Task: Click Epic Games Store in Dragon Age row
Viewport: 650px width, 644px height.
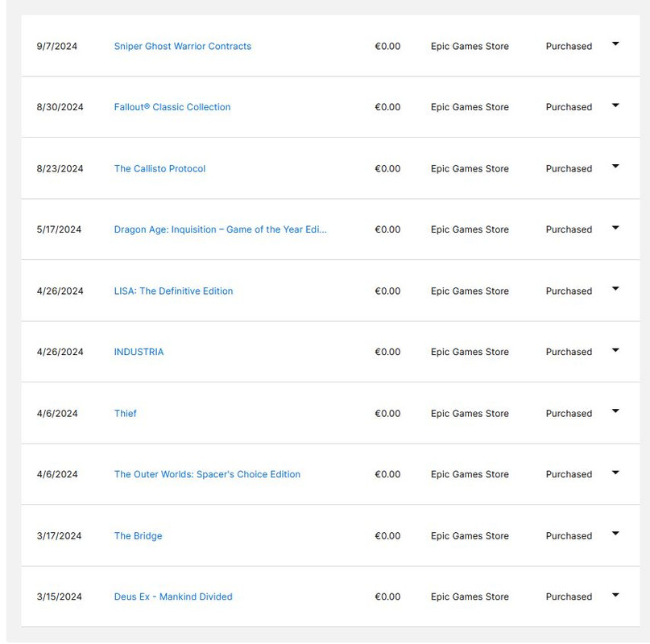Action: [470, 229]
